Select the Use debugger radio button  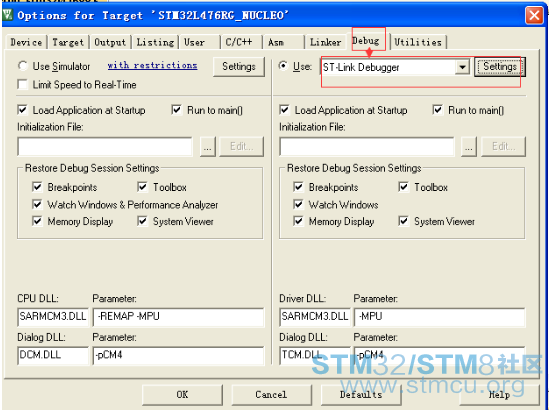coord(283,66)
